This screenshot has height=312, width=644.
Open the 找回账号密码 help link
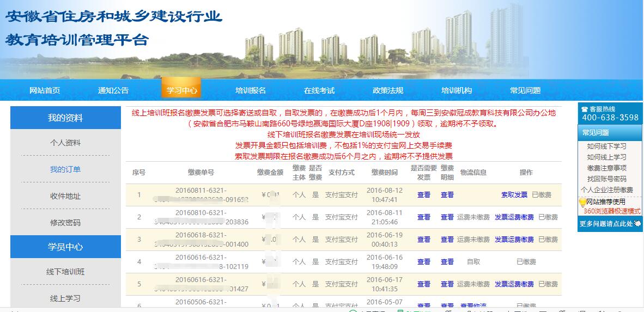(607, 179)
